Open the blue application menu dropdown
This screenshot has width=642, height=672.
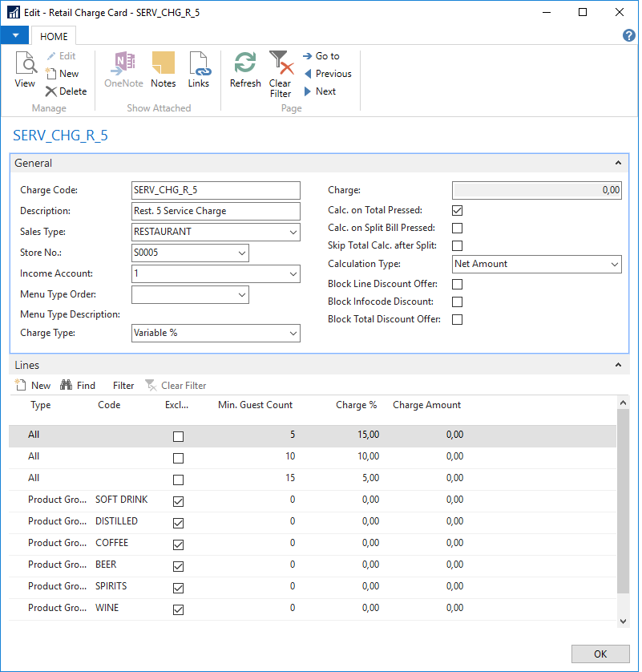(x=15, y=36)
